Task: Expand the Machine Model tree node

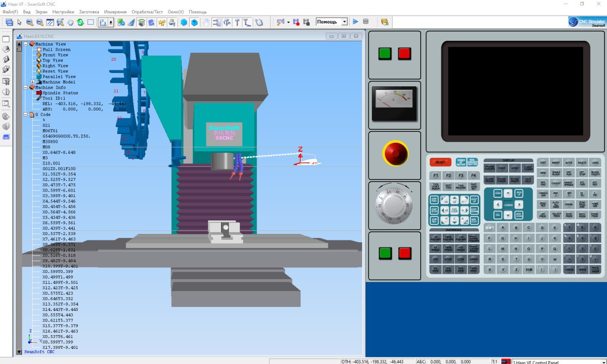Action: [x=32, y=82]
